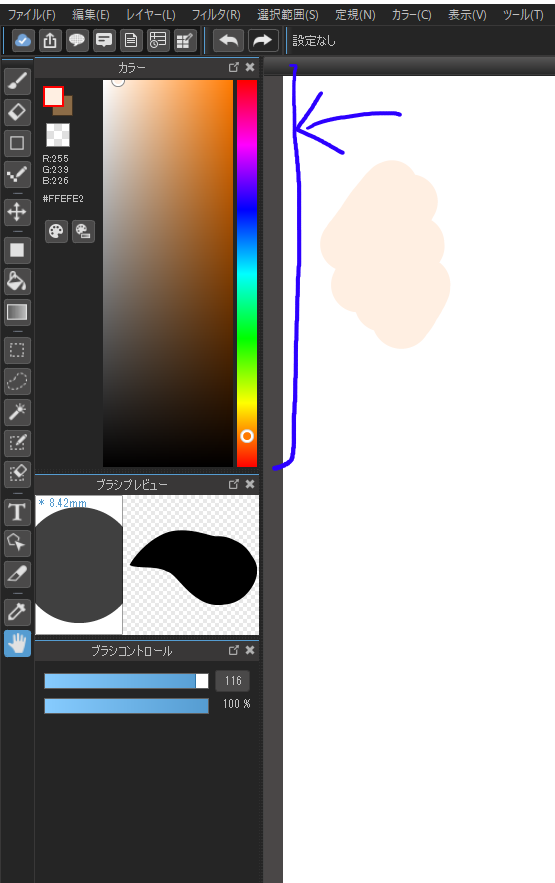Open the フィルタ(R) menu
This screenshot has width=555, height=883.
point(216,15)
